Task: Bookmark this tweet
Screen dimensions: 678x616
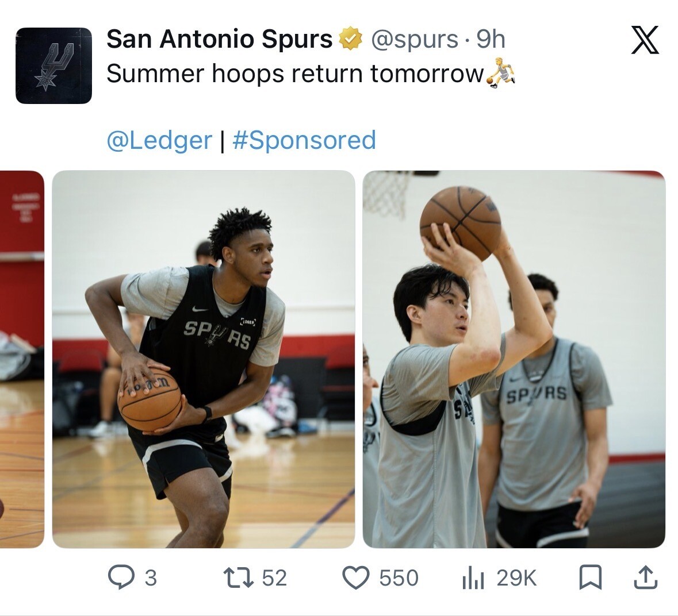Action: [x=590, y=577]
